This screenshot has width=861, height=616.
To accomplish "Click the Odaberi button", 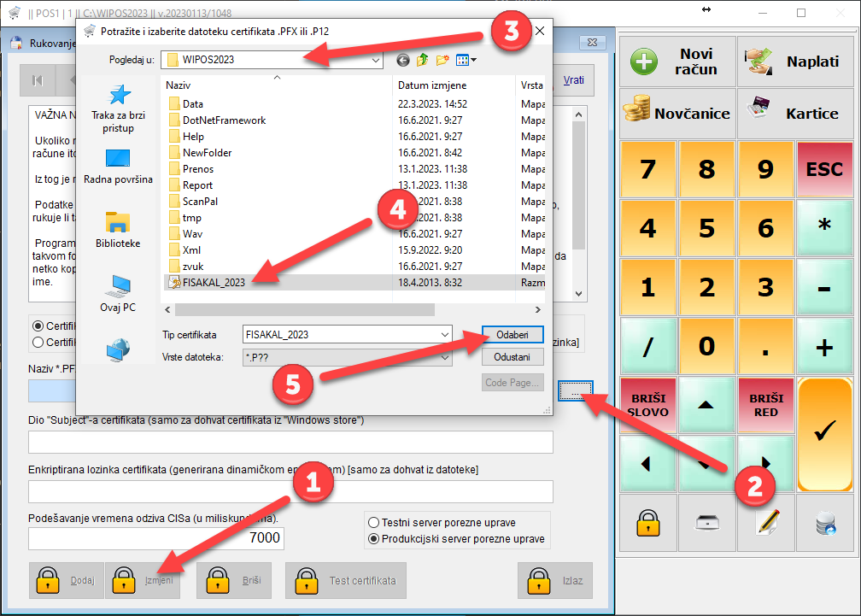I will [512, 333].
